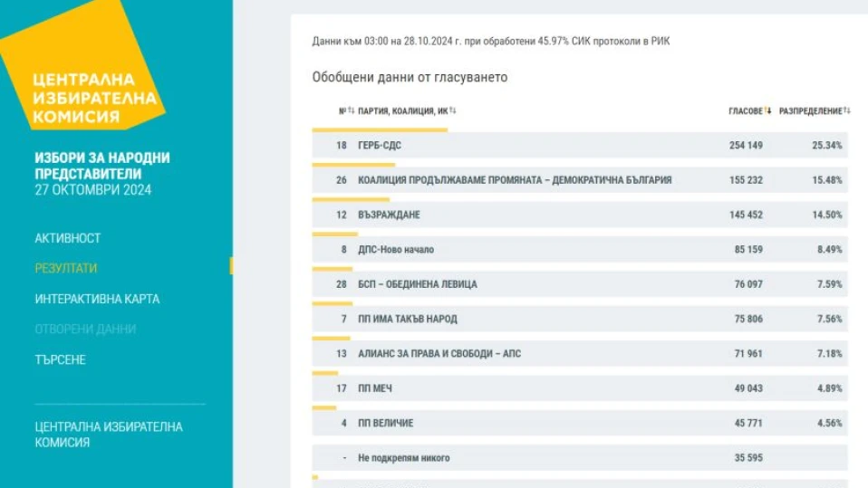Sort by ГЛАСОВЕ arrows icon
This screenshot has height=488, width=868.
pos(767,110)
